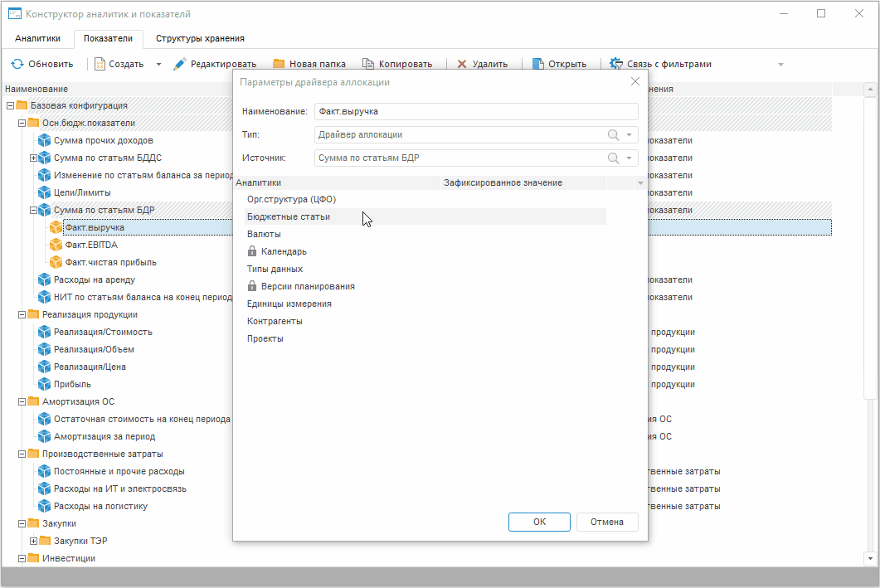This screenshot has width=880, height=588.
Task: Click the Редактировать pencil icon
Action: (x=179, y=64)
